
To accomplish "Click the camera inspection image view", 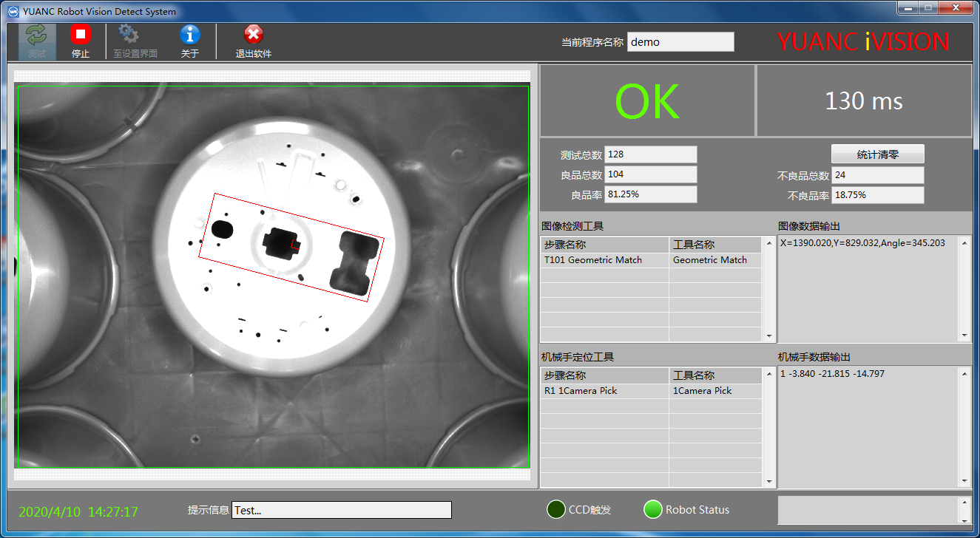I will point(273,276).
